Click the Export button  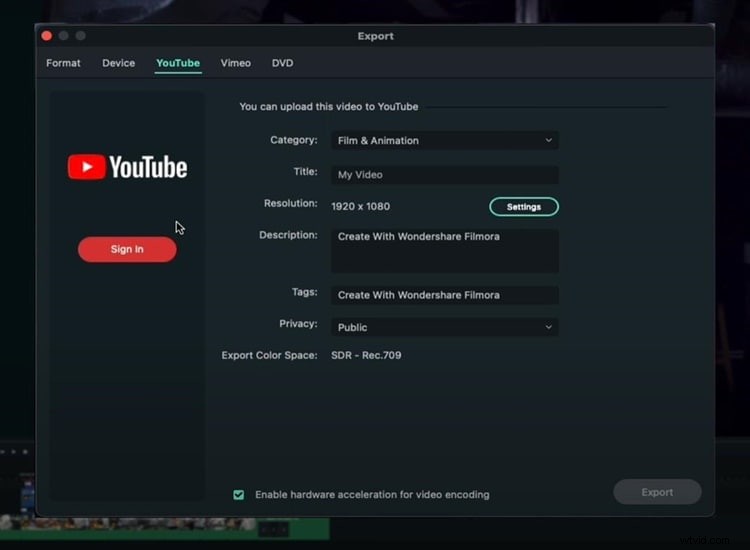pyautogui.click(x=657, y=492)
